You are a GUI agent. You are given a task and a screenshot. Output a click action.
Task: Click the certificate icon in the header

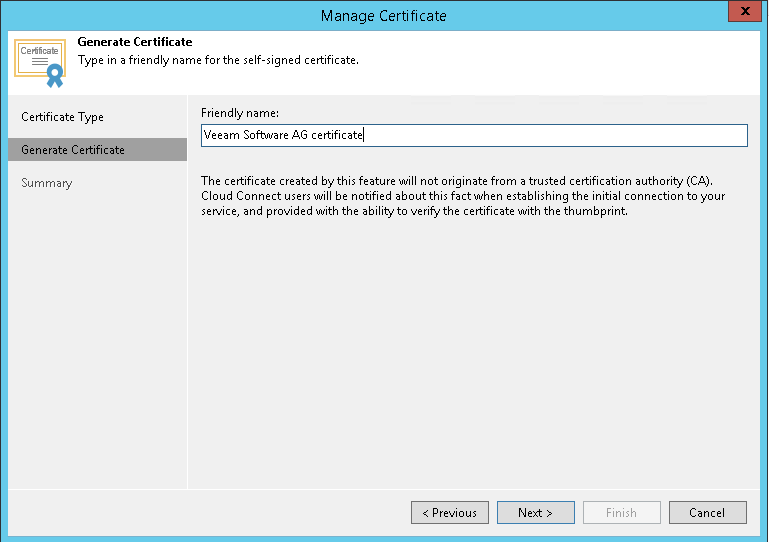(x=40, y=62)
